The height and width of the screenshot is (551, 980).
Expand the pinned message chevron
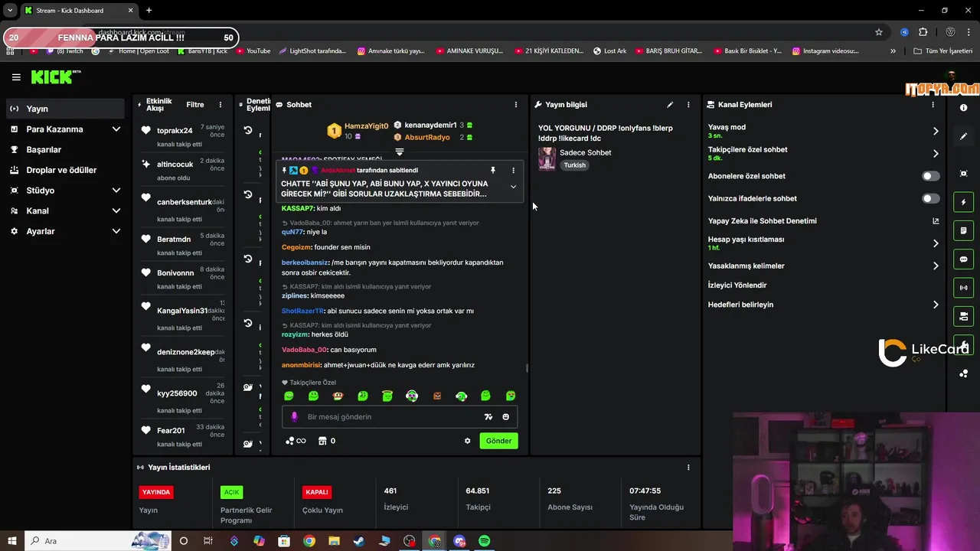pyautogui.click(x=514, y=187)
